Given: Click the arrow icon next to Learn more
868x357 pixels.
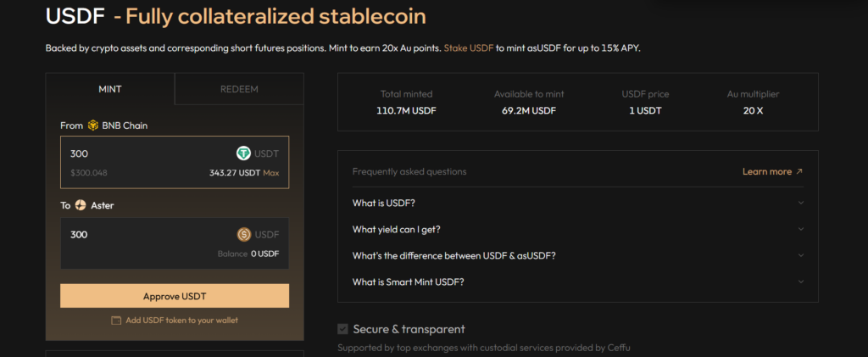Looking at the screenshot, I should pyautogui.click(x=798, y=171).
